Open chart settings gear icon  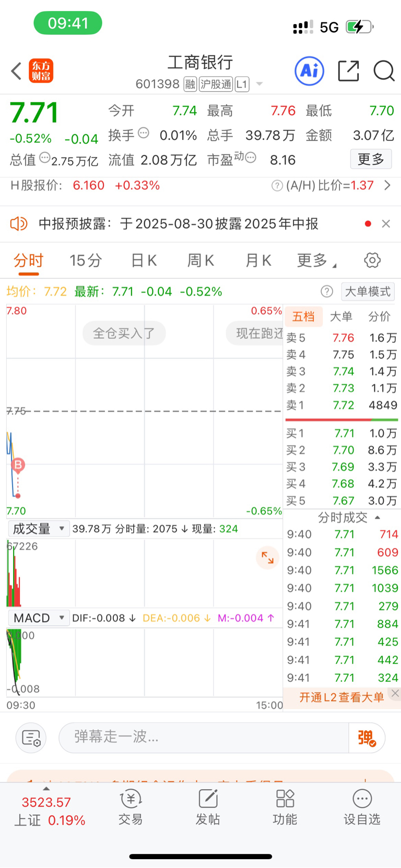coord(372,260)
